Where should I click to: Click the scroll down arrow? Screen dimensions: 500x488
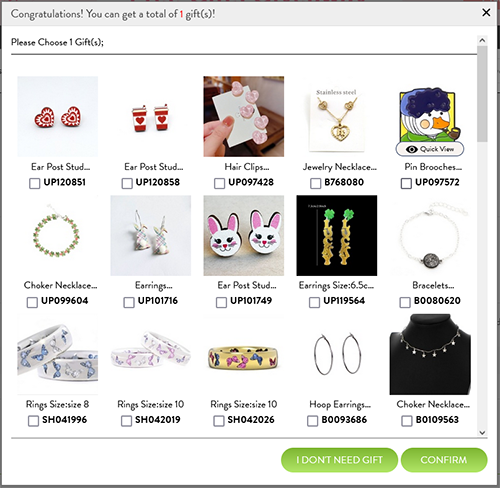[482, 432]
